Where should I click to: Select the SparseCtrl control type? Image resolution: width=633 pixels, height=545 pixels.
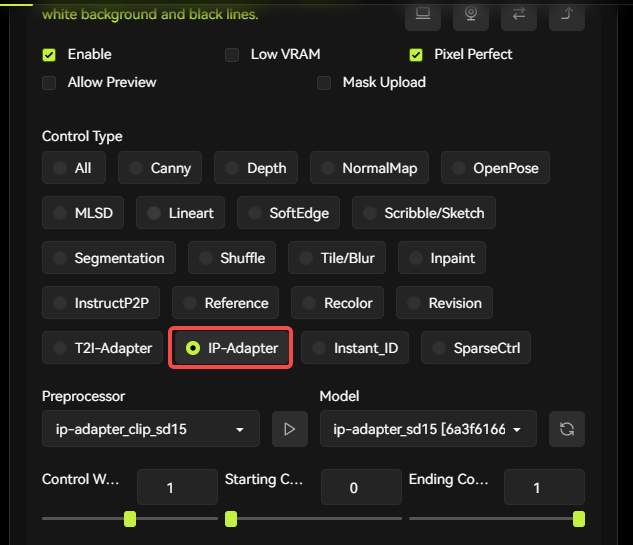[476, 348]
